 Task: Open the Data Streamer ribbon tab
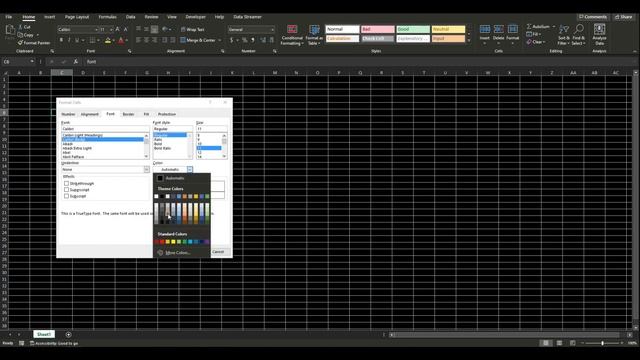click(247, 17)
